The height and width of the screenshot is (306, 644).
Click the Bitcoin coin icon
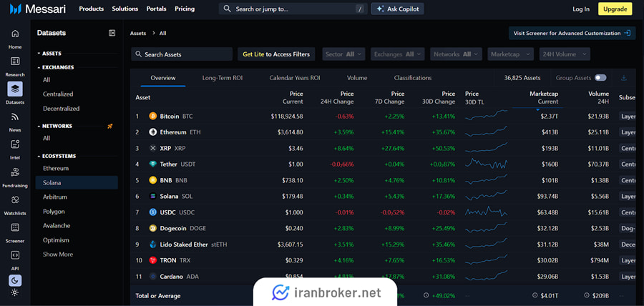click(x=153, y=116)
